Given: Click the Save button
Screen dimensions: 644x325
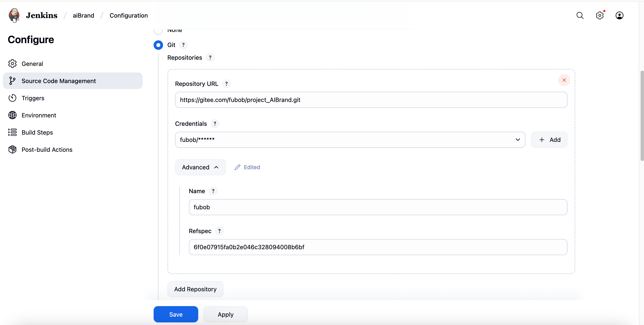Looking at the screenshot, I should [x=176, y=314].
